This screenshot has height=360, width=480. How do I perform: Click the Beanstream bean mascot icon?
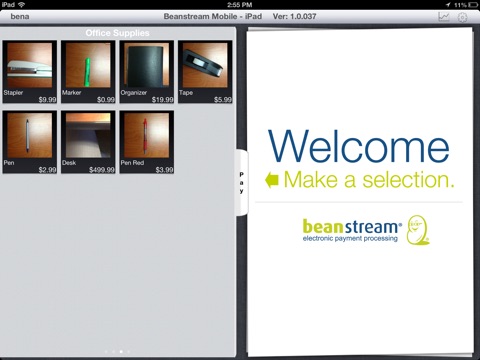(418, 230)
